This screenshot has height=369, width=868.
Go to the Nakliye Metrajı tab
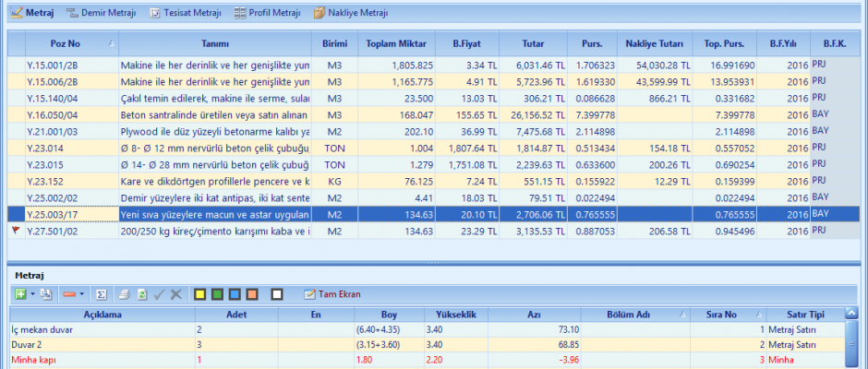pyautogui.click(x=351, y=13)
